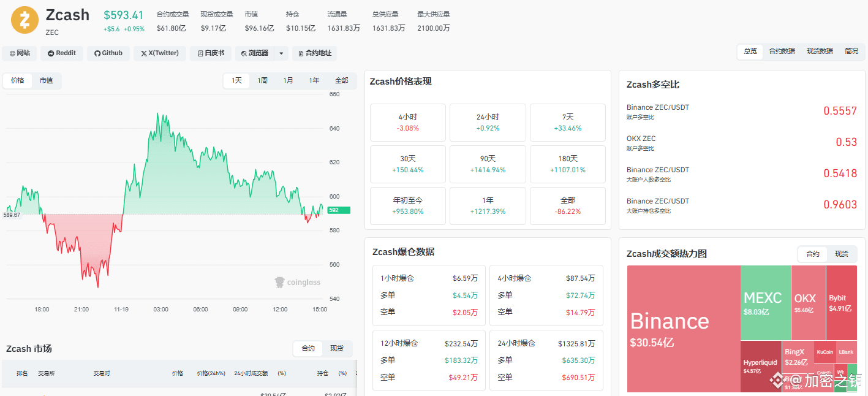Set chart range to 1月
868x396 pixels.
point(288,80)
